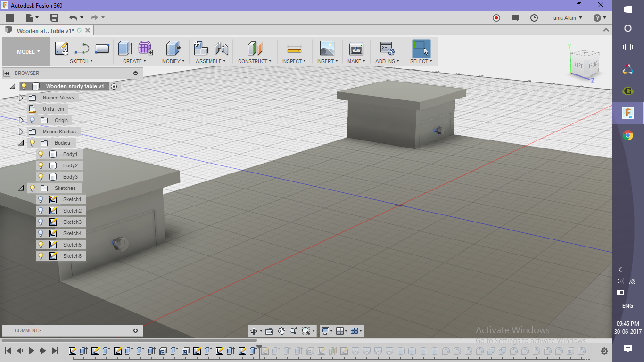Play the timeline
644x362 pixels.
click(x=32, y=351)
